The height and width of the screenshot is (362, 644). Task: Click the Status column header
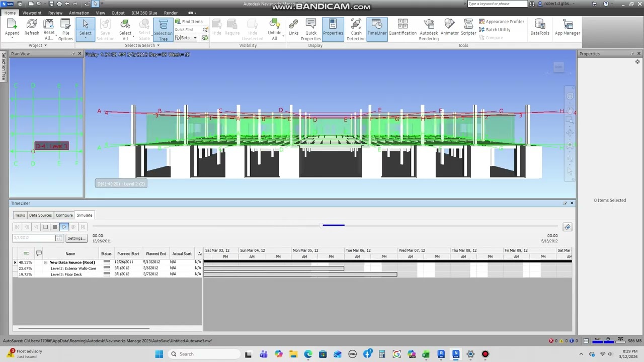click(x=106, y=254)
